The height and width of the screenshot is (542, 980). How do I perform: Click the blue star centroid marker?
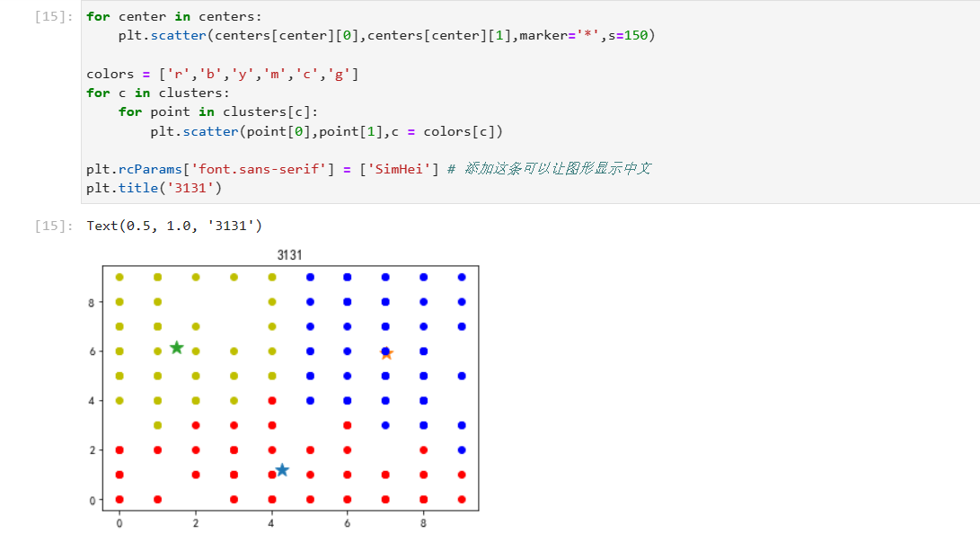282,470
